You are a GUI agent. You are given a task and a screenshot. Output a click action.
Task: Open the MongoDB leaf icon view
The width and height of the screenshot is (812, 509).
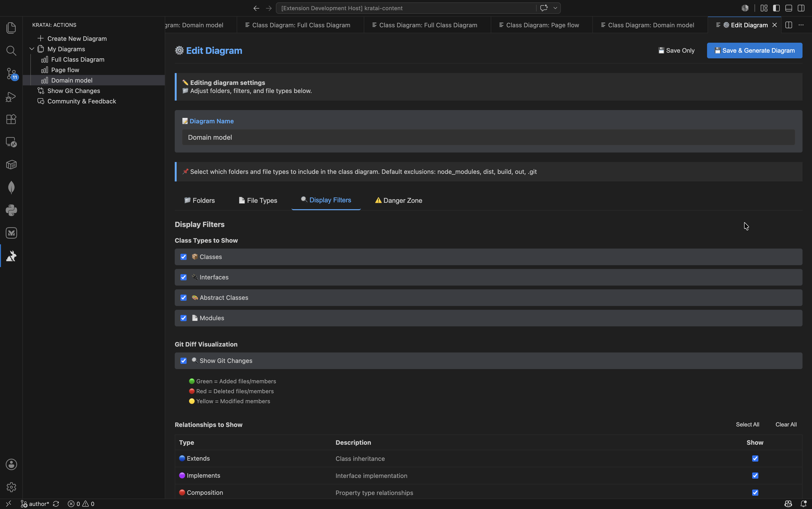click(11, 188)
